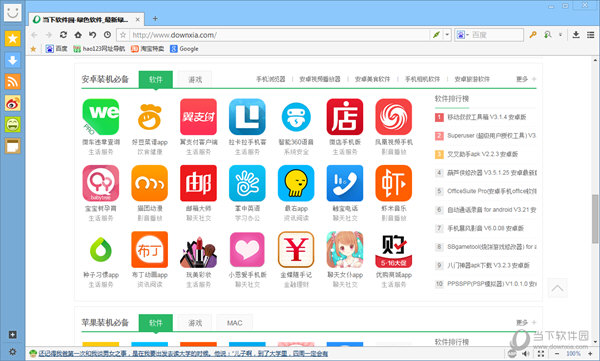This screenshot has height=361, width=600.
Task: Open the green water drop app icon
Action: [x=101, y=250]
